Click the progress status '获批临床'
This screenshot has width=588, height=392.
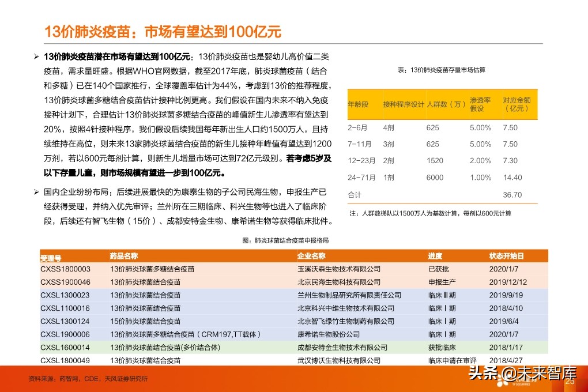442,348
